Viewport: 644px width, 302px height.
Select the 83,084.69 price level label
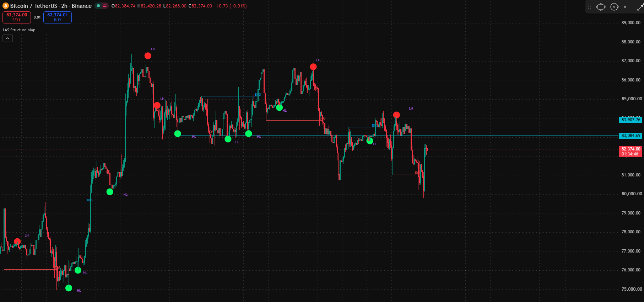(631, 136)
